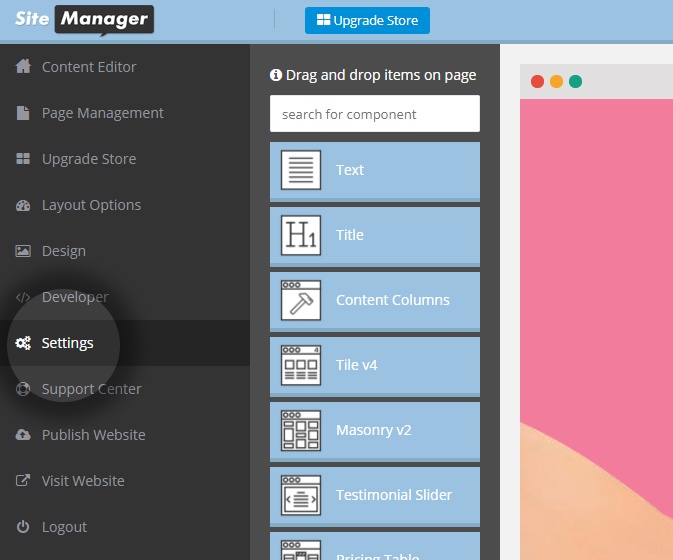
Task: Select the Text component label
Action: click(x=350, y=170)
